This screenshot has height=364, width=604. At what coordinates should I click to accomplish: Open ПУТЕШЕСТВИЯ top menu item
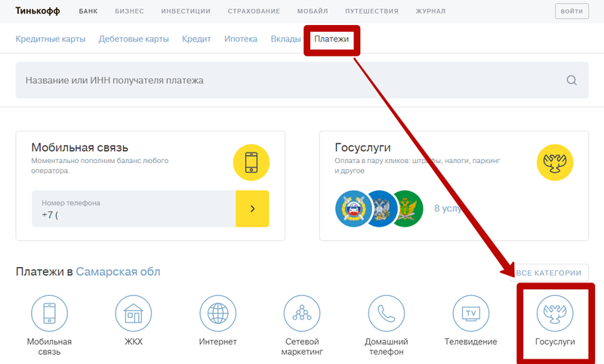coord(371,11)
